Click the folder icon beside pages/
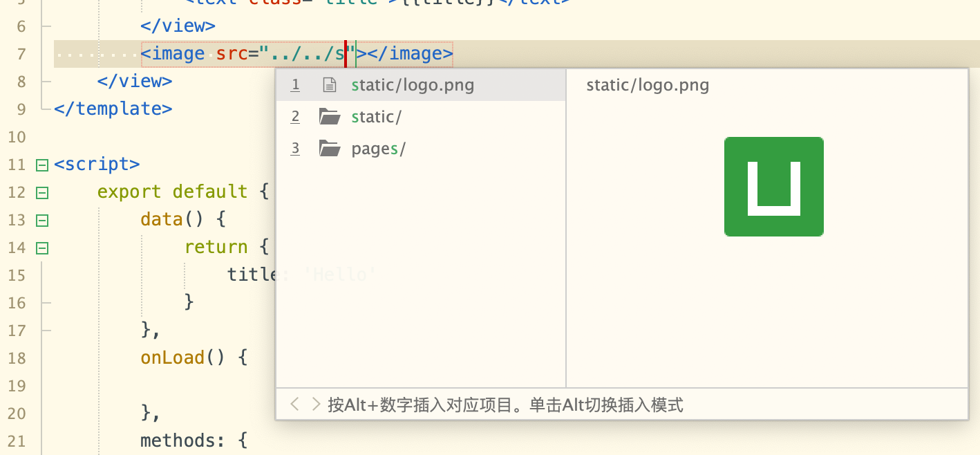Viewport: 980px width, 455px height. point(330,149)
